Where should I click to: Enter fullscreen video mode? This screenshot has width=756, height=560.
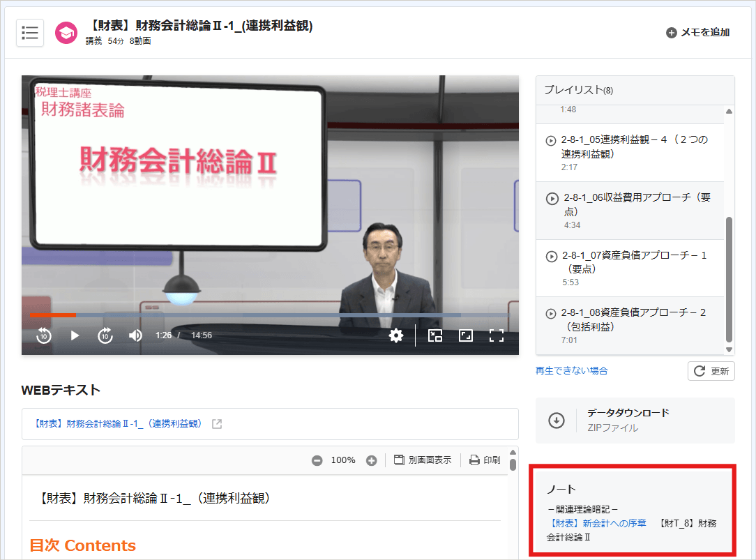click(496, 335)
